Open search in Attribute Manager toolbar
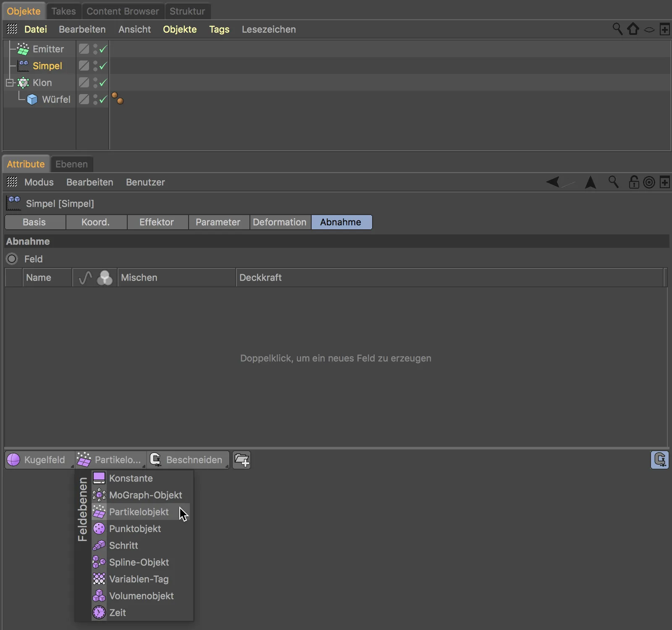Screen dimensions: 672x630 click(x=614, y=182)
